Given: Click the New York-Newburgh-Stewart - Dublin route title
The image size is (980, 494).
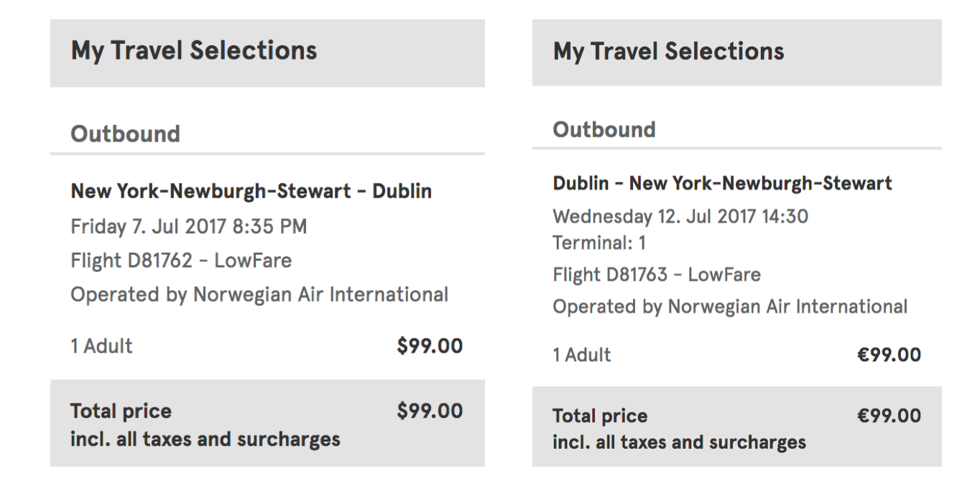Looking at the screenshot, I should (251, 191).
